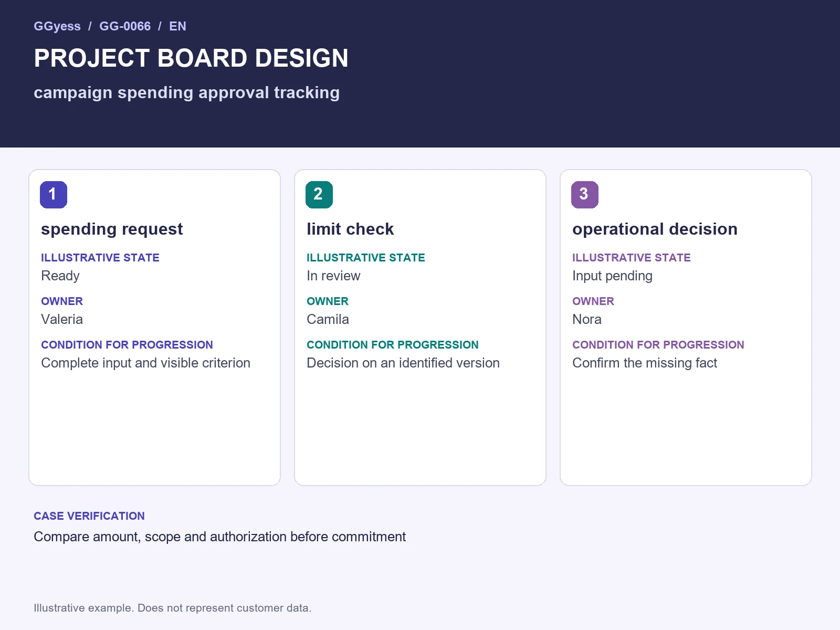Click the Ready state value
The width and height of the screenshot is (840, 630).
60,276
